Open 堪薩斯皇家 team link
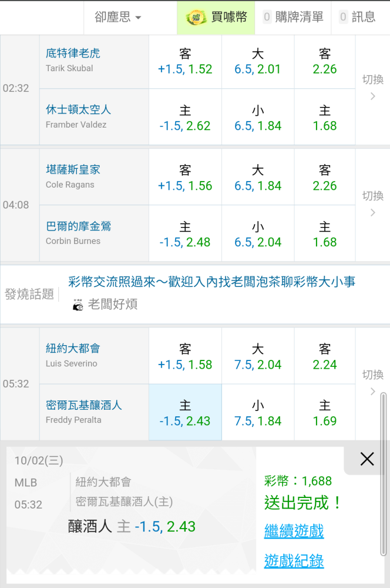Viewport: 390px width, 588px height. (73, 169)
